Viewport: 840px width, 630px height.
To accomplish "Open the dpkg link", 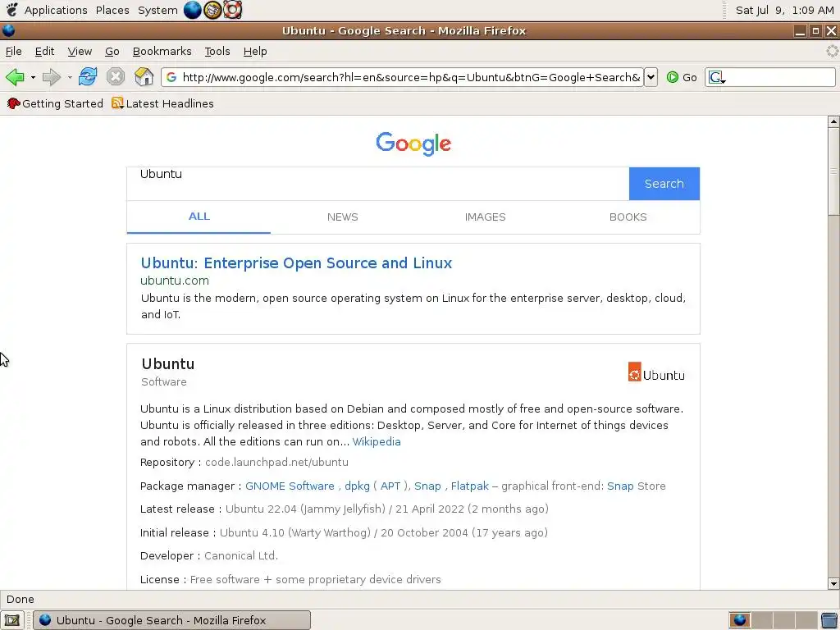I will 358,486.
